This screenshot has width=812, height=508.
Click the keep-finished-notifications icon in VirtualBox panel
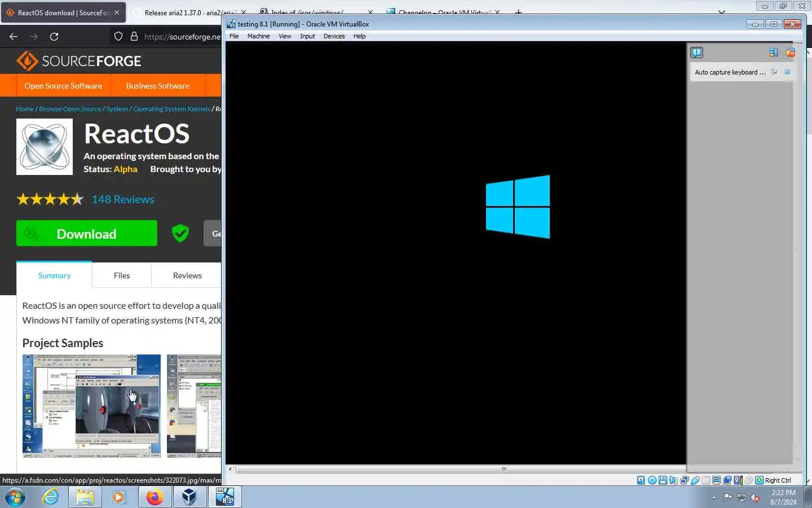pyautogui.click(x=774, y=52)
